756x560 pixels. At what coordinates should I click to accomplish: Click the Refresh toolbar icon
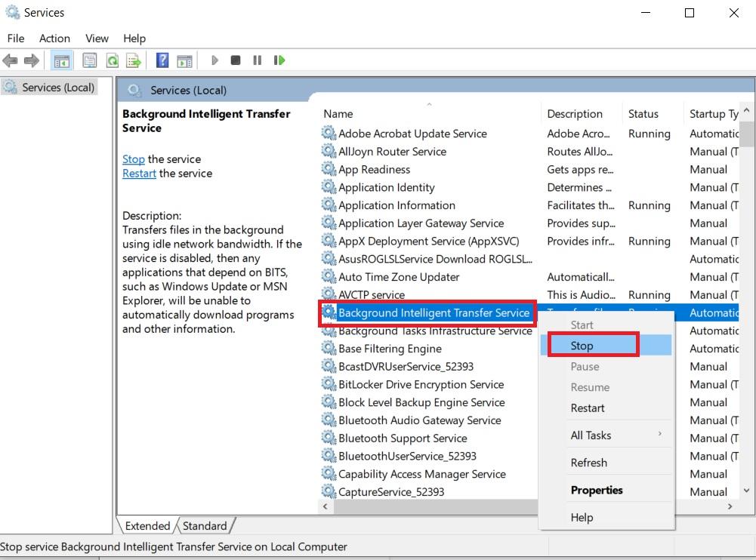[113, 60]
